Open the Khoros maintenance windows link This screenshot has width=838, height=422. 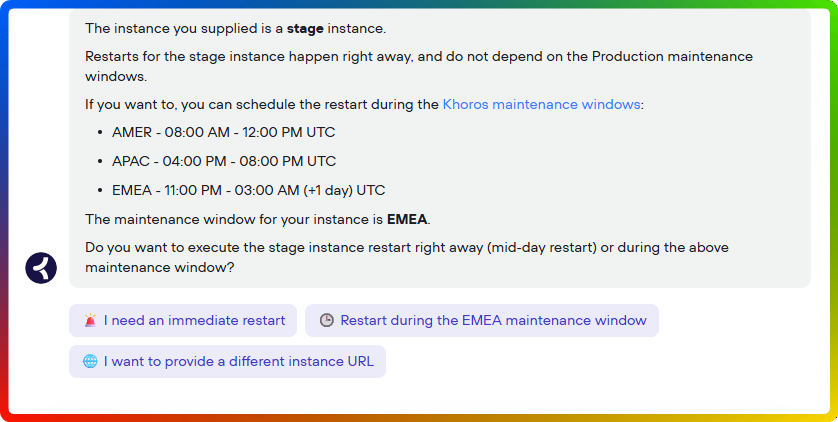click(x=541, y=104)
